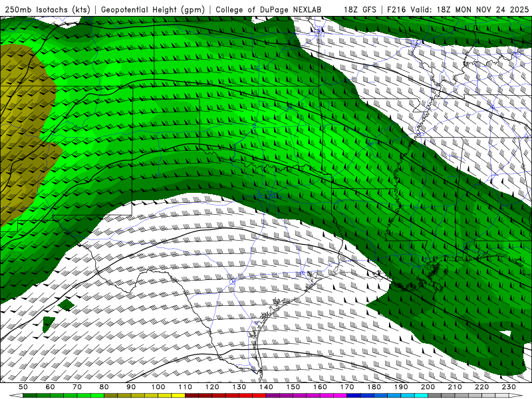The height and width of the screenshot is (399, 532).
Task: Click the '80' value on the color scale
Action: (104, 387)
